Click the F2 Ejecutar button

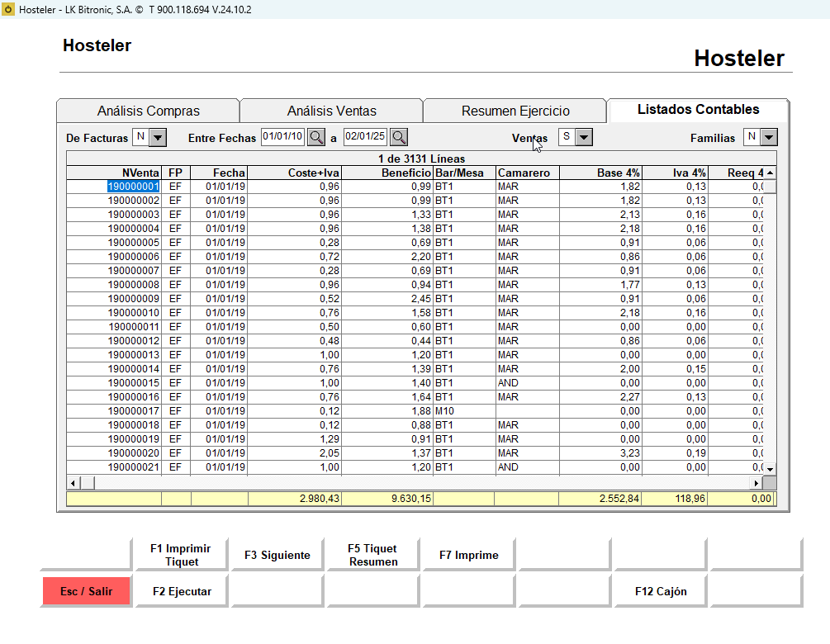[182, 591]
